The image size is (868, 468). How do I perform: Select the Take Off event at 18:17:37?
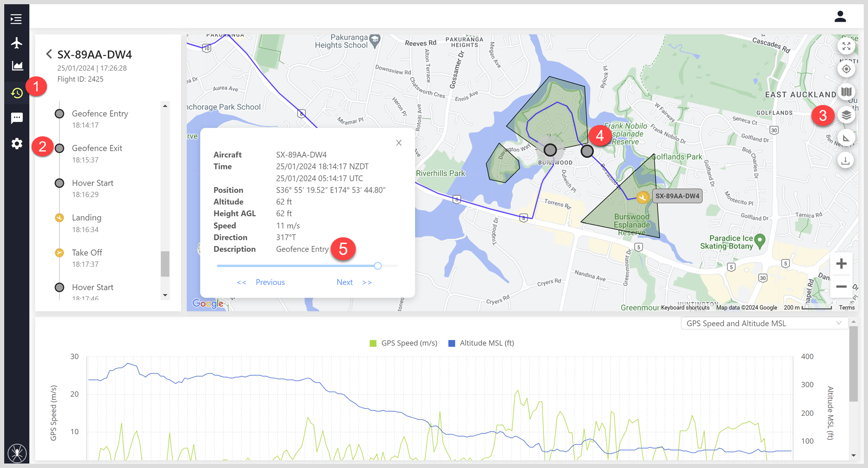[x=87, y=258]
